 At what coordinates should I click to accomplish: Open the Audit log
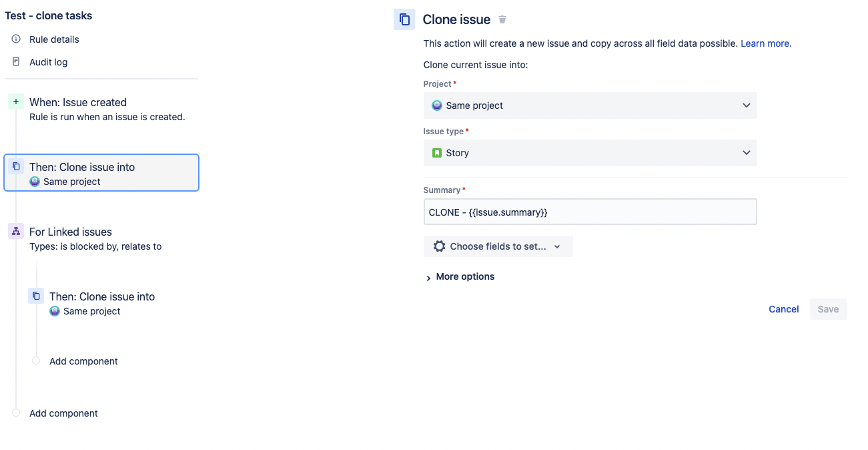[x=47, y=61]
